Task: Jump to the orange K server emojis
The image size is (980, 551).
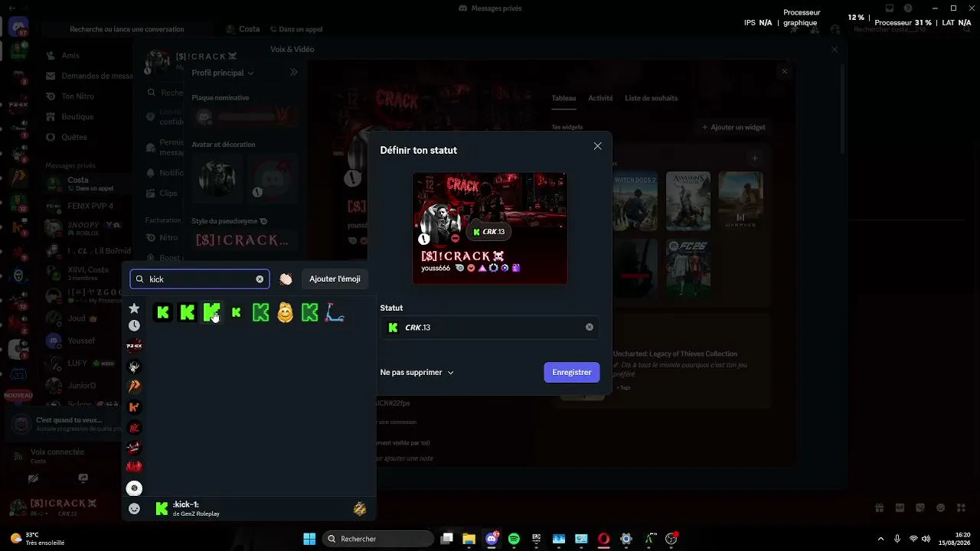Action: click(x=134, y=407)
